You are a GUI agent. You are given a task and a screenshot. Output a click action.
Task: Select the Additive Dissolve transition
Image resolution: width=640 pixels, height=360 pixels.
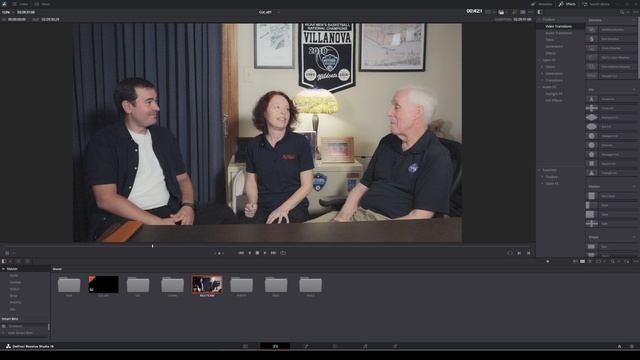(611, 30)
